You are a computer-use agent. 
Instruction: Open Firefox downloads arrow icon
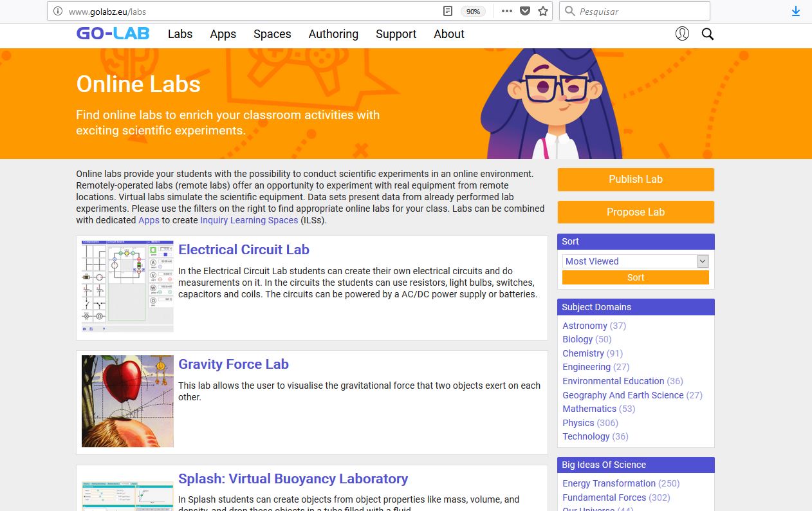pos(796,11)
